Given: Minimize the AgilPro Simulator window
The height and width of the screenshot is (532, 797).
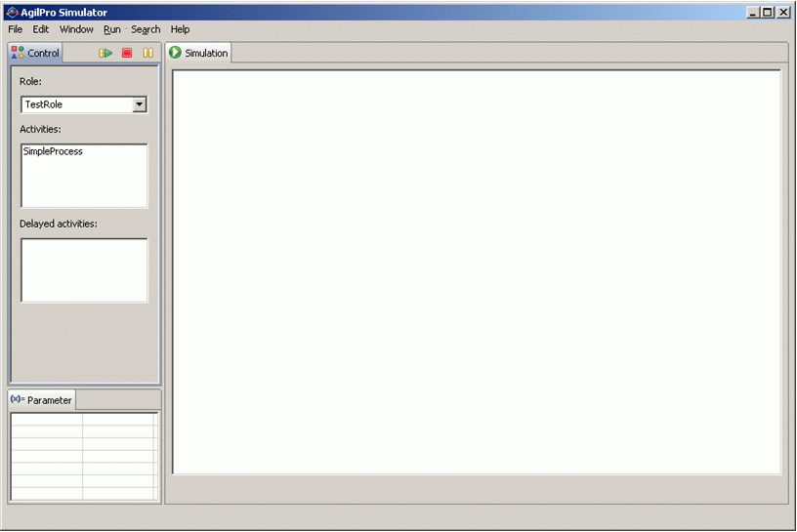Looking at the screenshot, I should (753, 12).
